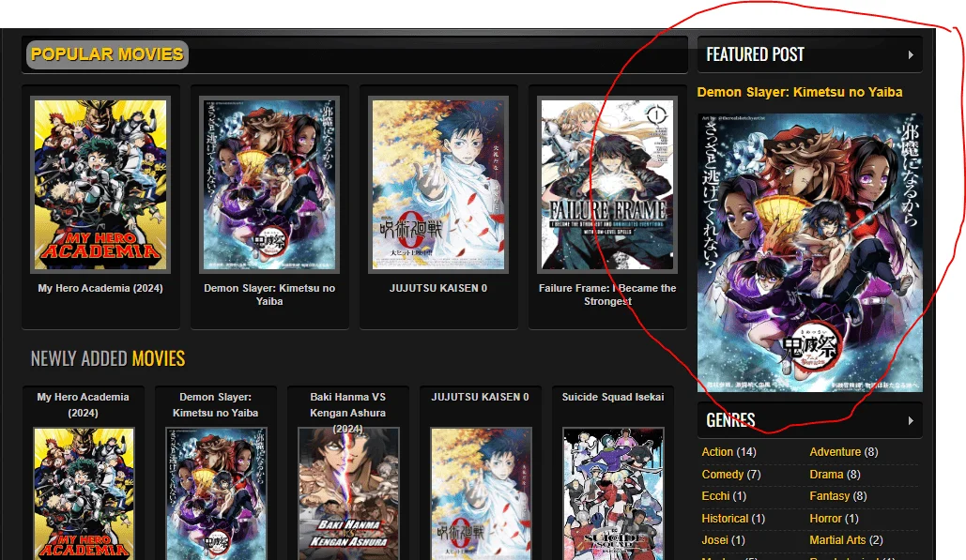Click the Featured Post header

point(809,54)
